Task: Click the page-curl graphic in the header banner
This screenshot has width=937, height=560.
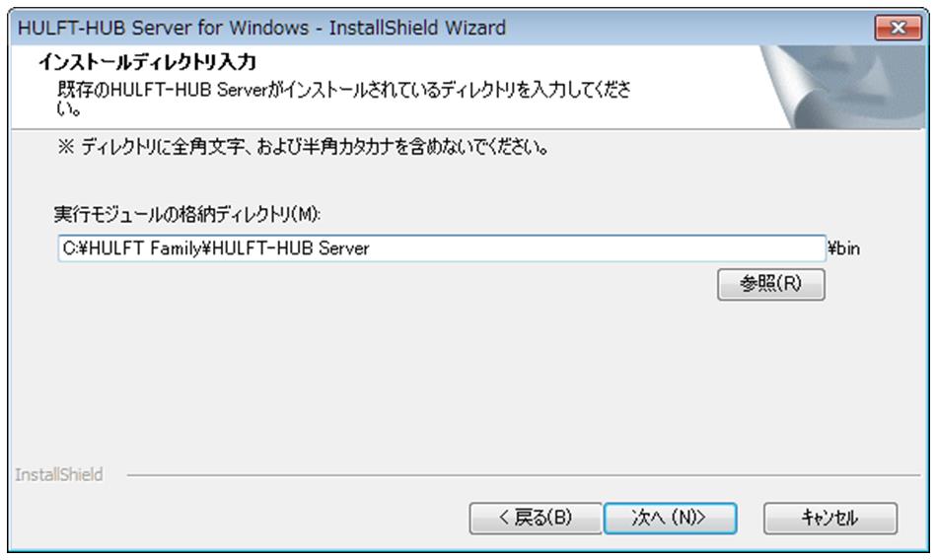Action: pos(842,87)
